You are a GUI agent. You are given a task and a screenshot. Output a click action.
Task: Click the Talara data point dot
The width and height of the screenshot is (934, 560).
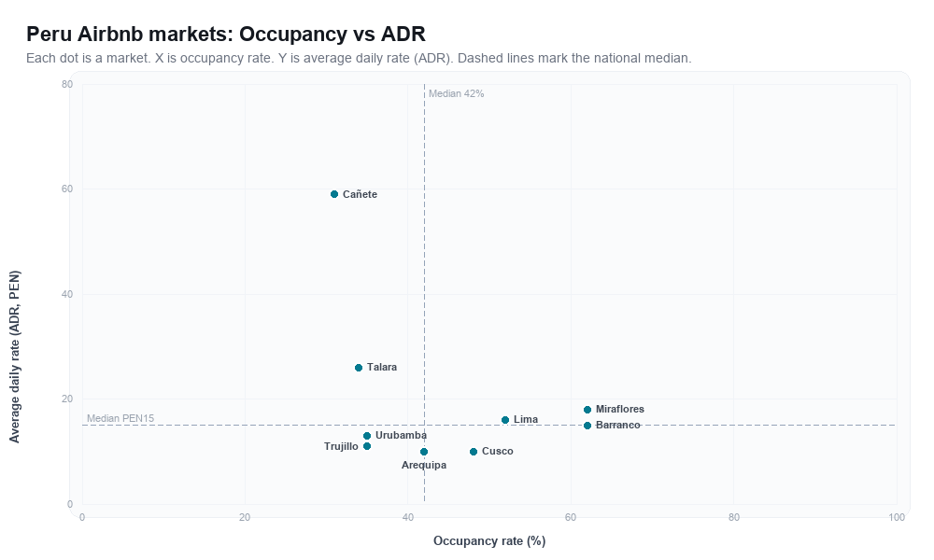(359, 368)
